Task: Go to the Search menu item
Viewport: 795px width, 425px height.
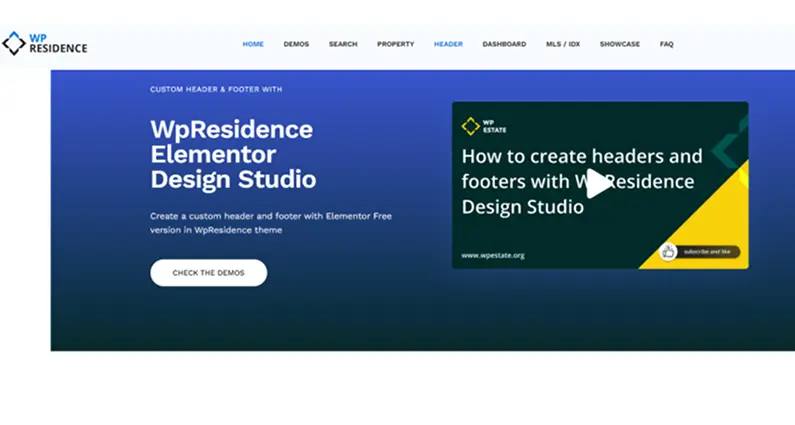Action: (x=343, y=44)
